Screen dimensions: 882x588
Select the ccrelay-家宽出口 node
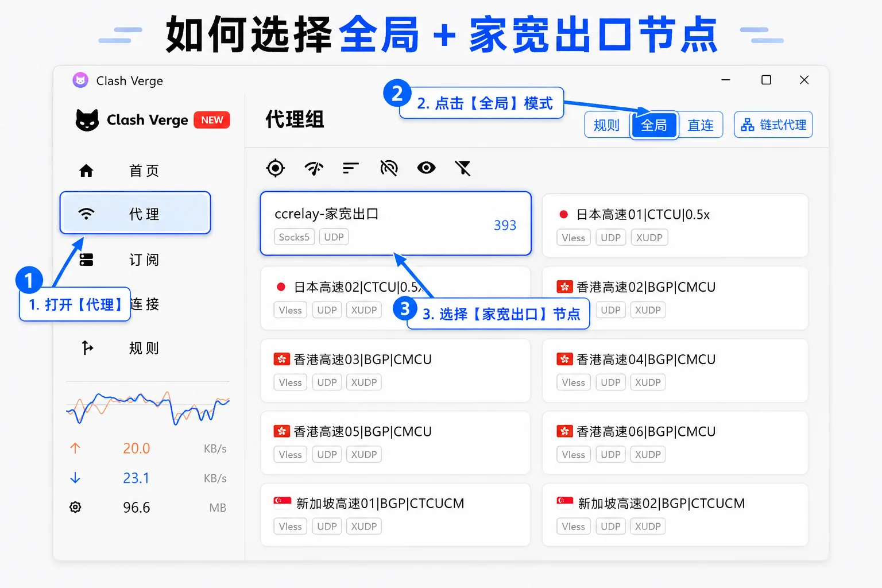[396, 223]
